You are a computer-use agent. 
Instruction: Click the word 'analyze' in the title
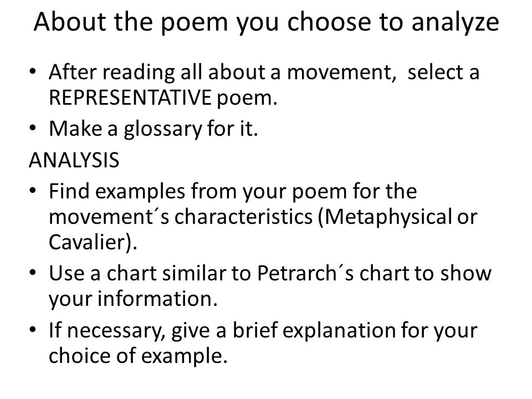[455, 23]
